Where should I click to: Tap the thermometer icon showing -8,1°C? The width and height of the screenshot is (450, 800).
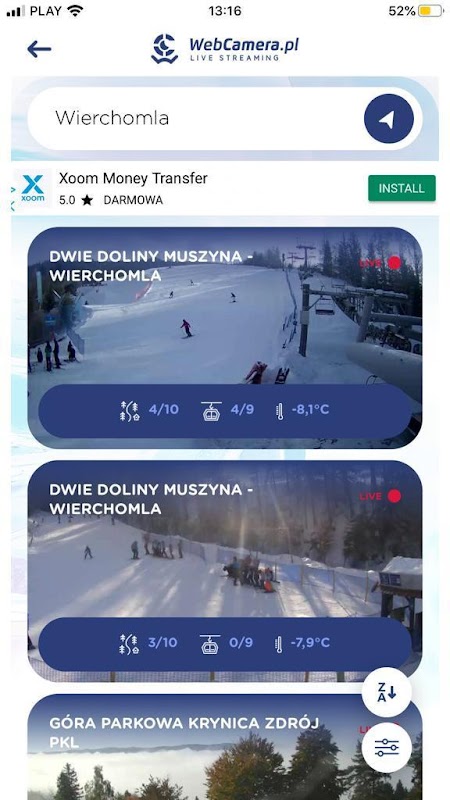280,411
